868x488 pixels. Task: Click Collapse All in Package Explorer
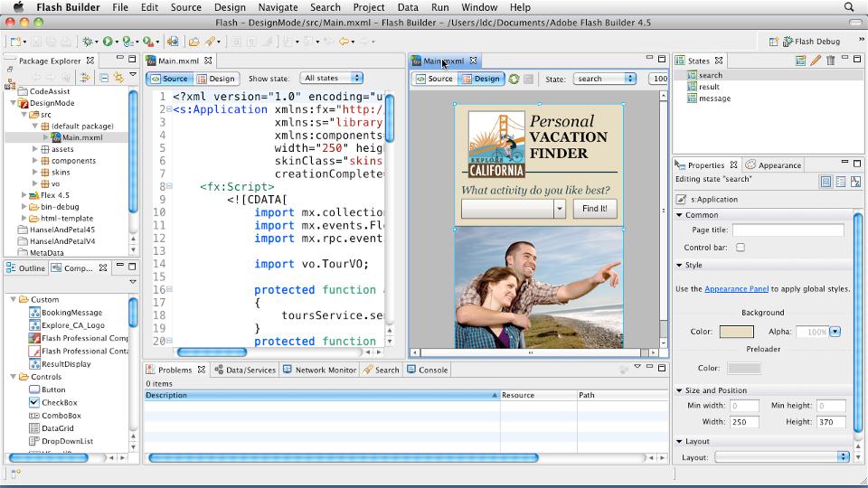point(104,78)
